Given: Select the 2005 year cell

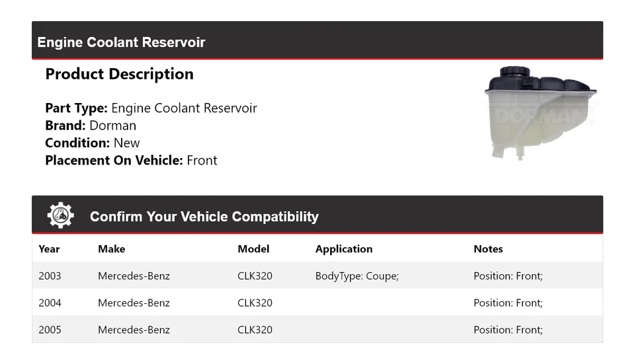Looking at the screenshot, I should click(50, 330).
